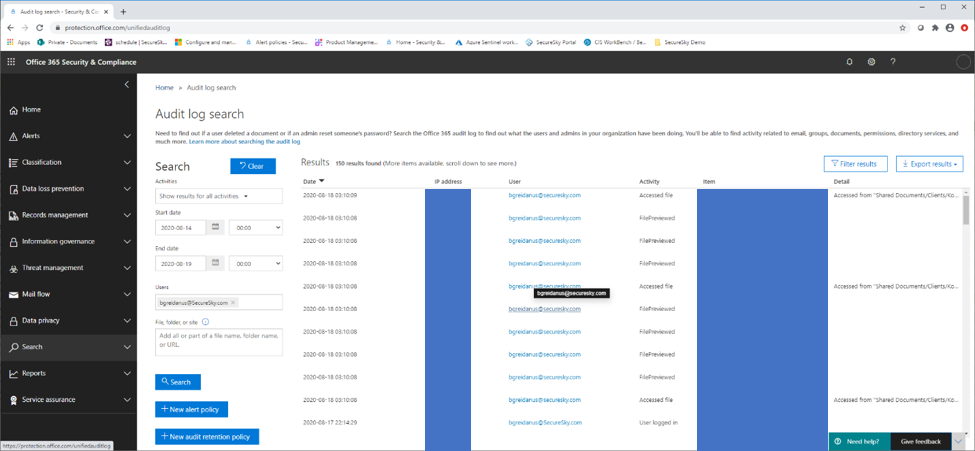Viewport: 975px width, 451px height.
Task: Open user link in 2020-08-18 03:10:09 row
Action: click(545, 195)
